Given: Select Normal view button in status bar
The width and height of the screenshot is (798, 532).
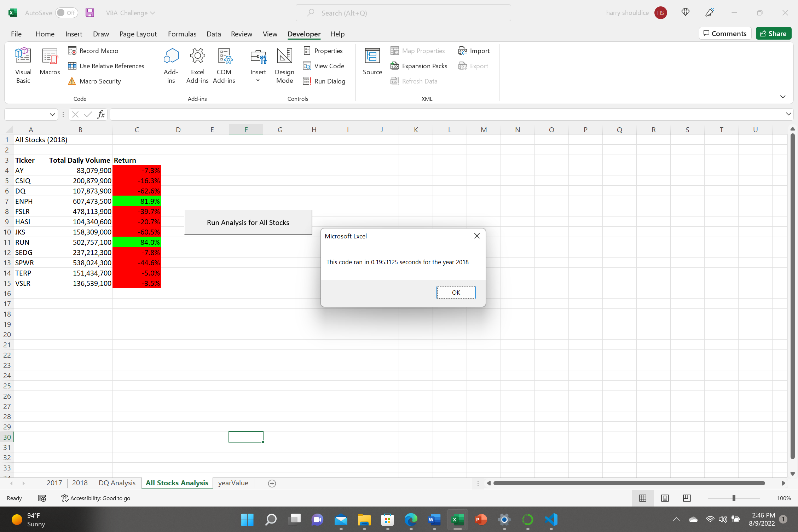Looking at the screenshot, I should click(x=643, y=498).
